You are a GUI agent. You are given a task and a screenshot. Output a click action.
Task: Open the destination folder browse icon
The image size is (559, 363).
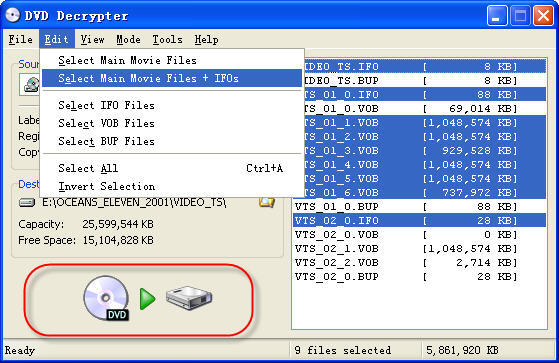click(x=266, y=202)
